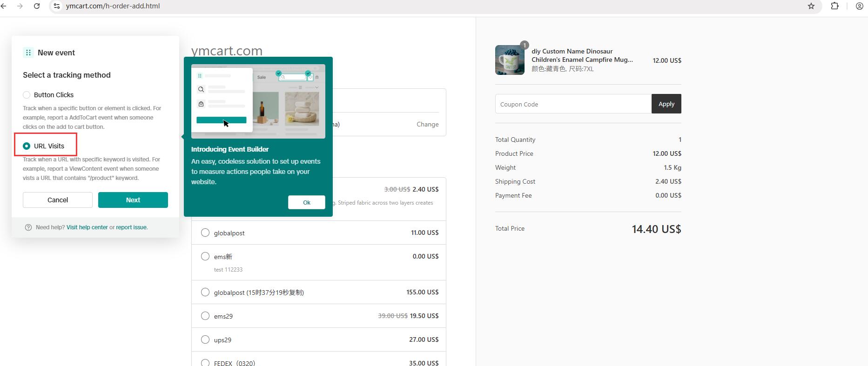868x366 pixels.
Task: Focus the Coupon Code field
Action: pyautogui.click(x=573, y=104)
